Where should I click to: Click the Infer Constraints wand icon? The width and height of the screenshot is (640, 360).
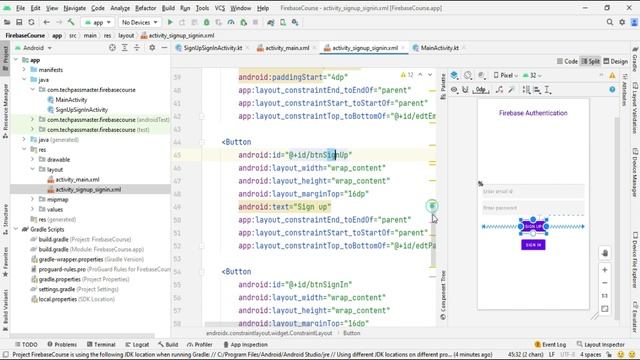[x=511, y=90]
